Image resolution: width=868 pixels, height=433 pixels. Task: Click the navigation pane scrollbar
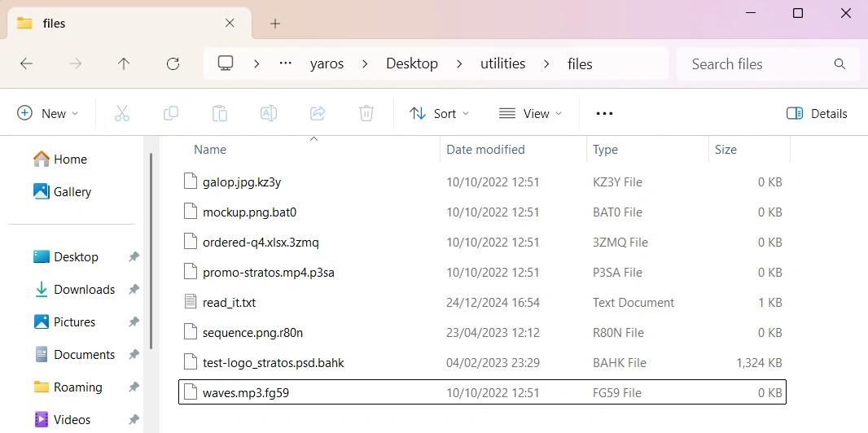[151, 250]
